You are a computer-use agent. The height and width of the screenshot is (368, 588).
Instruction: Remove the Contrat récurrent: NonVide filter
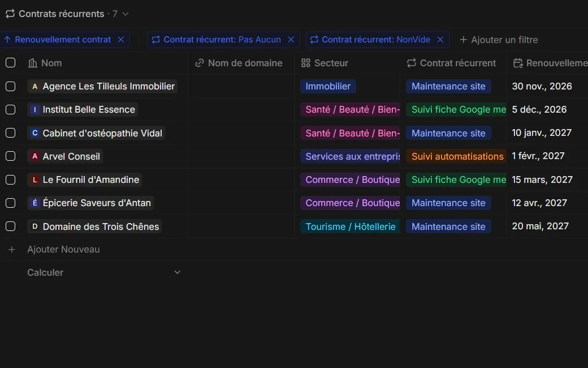coord(440,40)
